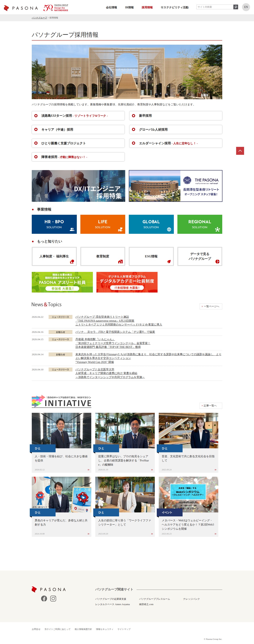The image size is (254, 644).
Task: Open エルダーシャイン採用 link
Action: 175,143
